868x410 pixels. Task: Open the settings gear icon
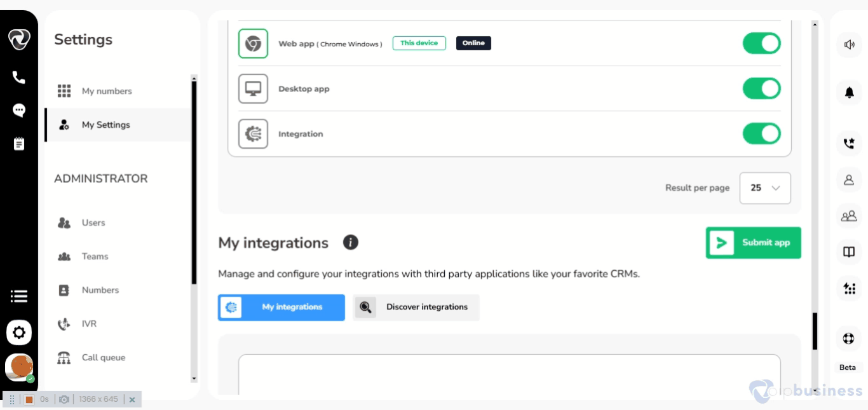coord(19,332)
